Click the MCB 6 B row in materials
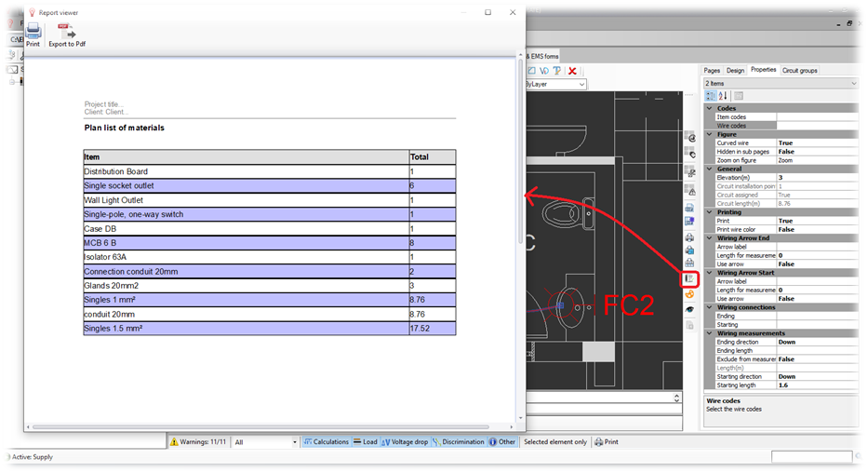Viewport: 868px width, 473px height. [270, 243]
